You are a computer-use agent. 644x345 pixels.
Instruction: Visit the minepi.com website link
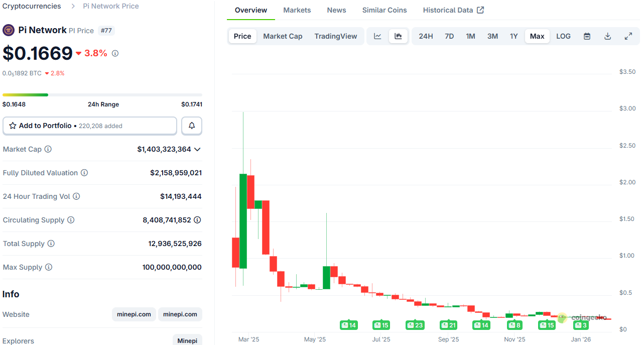pos(134,314)
